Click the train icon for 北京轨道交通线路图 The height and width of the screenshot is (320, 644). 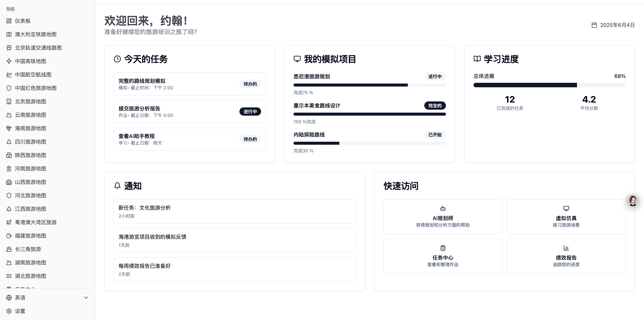9,48
